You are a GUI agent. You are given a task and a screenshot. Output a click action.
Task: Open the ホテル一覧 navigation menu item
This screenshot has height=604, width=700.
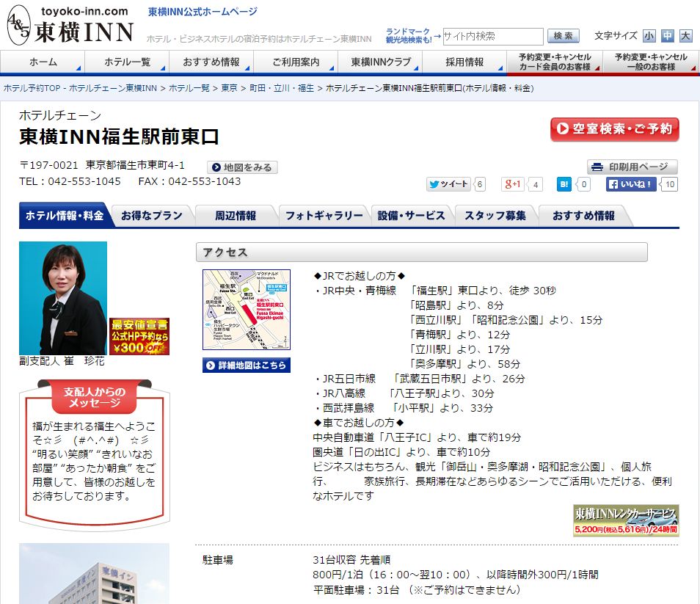[x=127, y=62]
